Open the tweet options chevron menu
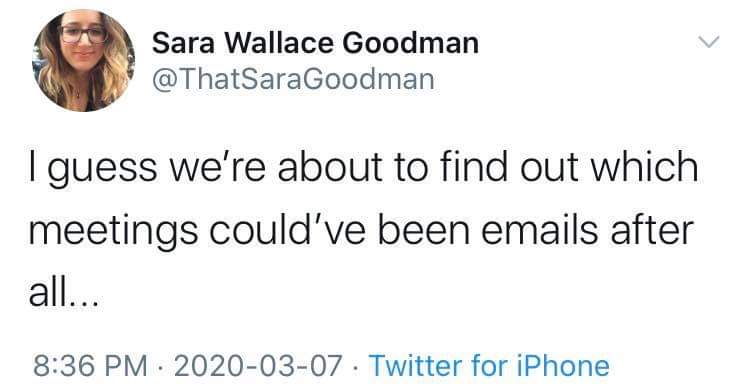The image size is (750, 389). [x=708, y=42]
